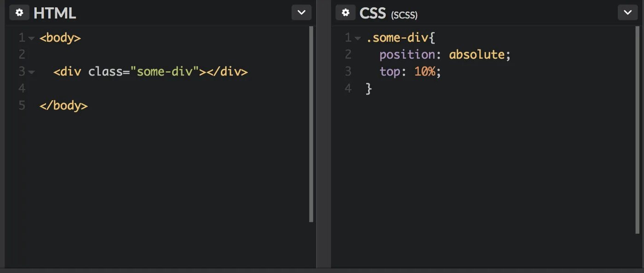This screenshot has width=644, height=273.
Task: Open the HTML panel settings gear
Action: tap(19, 13)
